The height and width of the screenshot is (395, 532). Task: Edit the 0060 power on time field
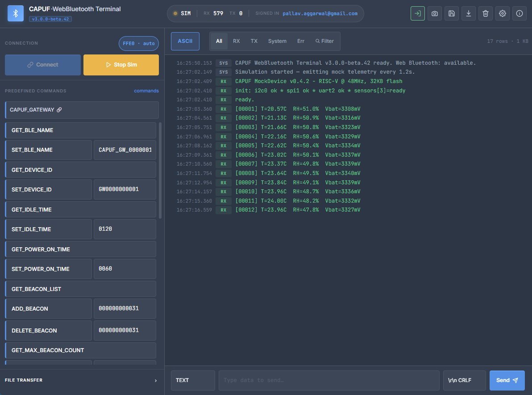pos(125,269)
